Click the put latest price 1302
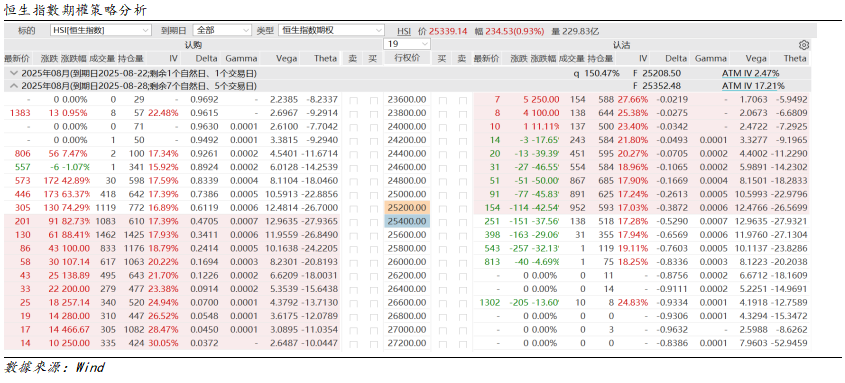Image resolution: width=845 pixels, height=383 pixels. point(490,303)
